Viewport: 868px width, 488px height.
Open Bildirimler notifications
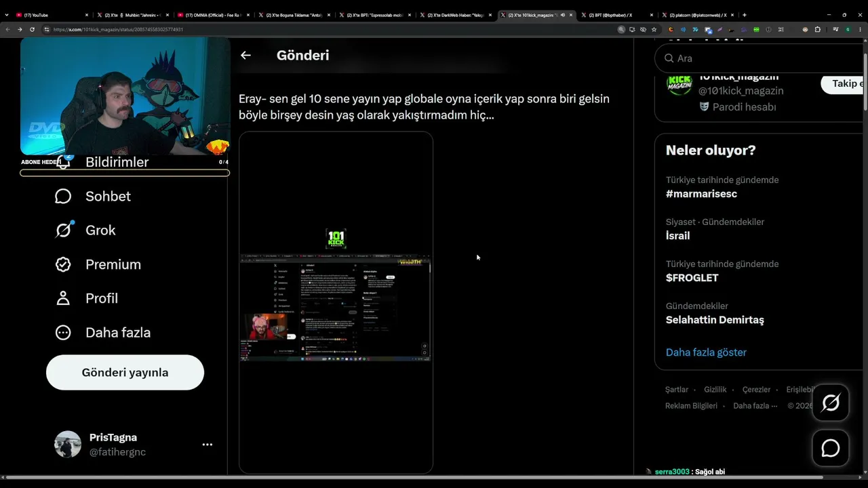(x=102, y=162)
